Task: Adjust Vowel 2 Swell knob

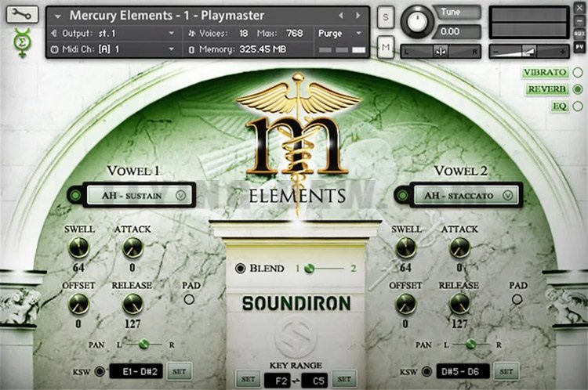Action: [406, 247]
